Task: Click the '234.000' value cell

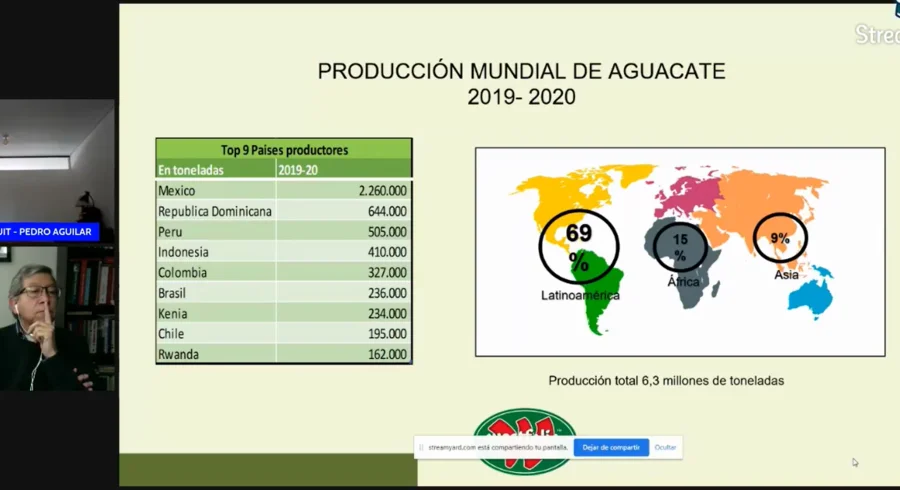Action: coord(343,314)
